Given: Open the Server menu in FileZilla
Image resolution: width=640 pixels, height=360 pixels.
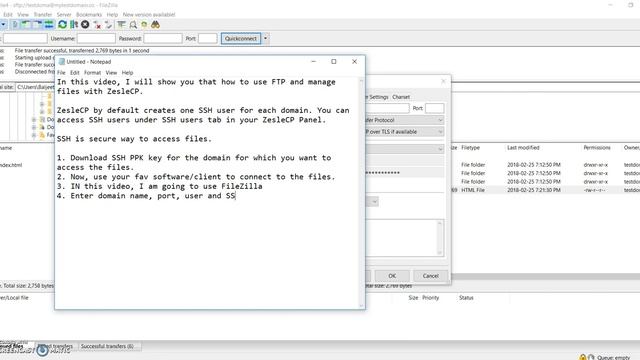Looking at the screenshot, I should tap(64, 14).
